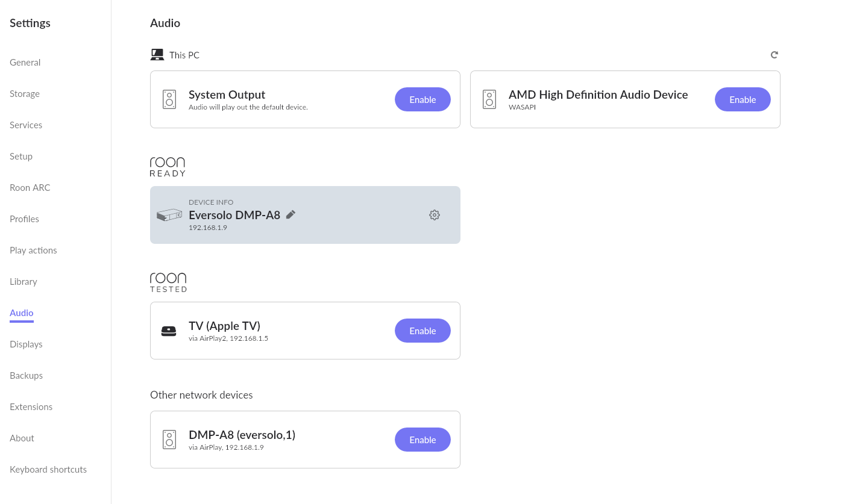Select the Audio settings tab
Image resolution: width=845 pixels, height=504 pixels.
22,313
